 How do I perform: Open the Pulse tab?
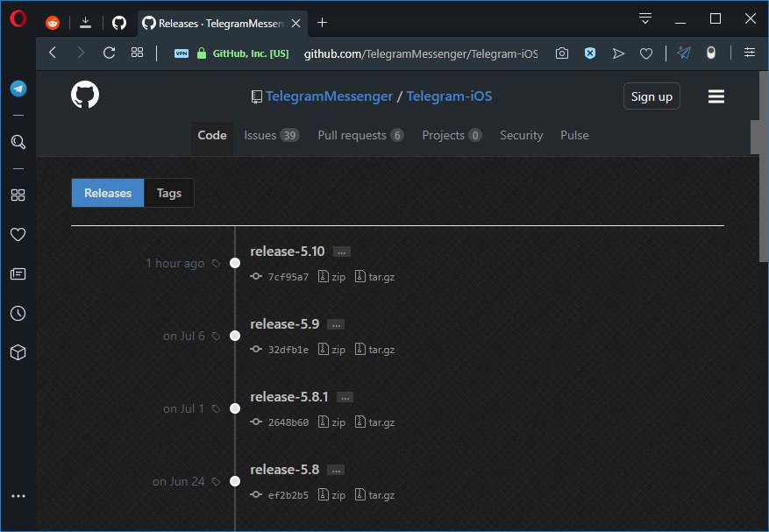coord(574,135)
